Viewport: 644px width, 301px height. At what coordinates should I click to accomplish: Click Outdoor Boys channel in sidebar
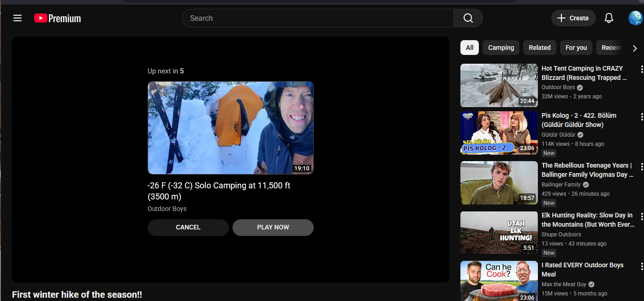[x=558, y=87]
